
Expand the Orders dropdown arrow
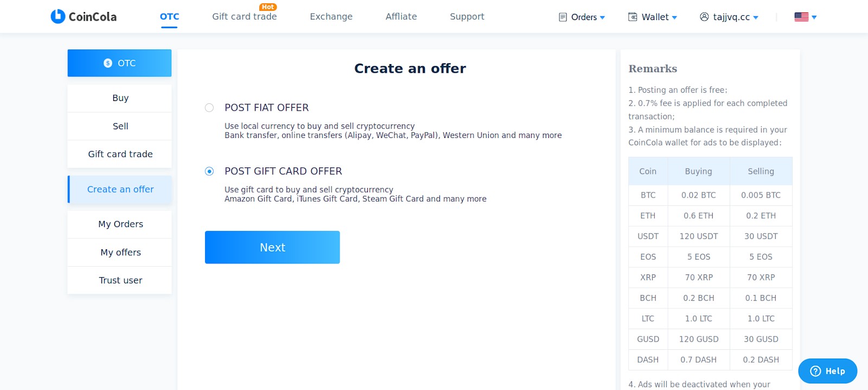pyautogui.click(x=602, y=18)
